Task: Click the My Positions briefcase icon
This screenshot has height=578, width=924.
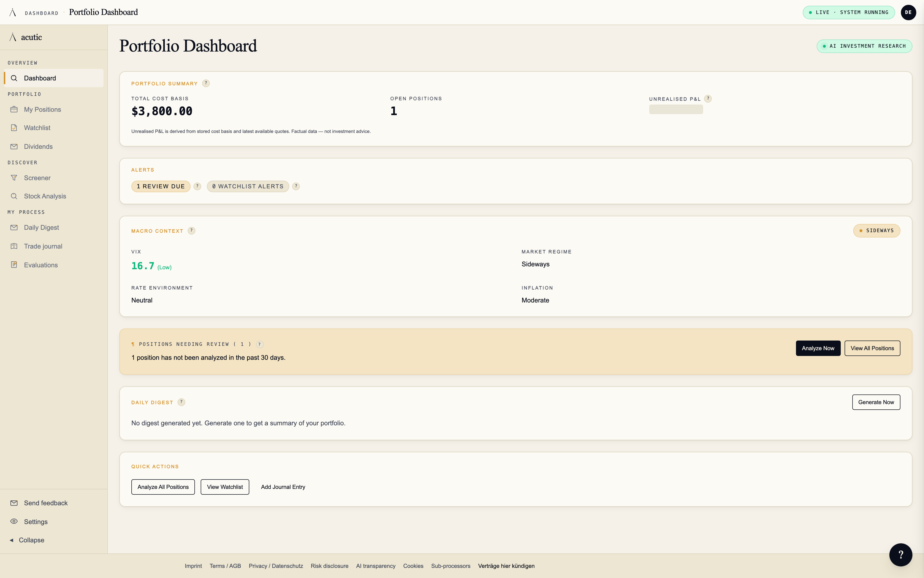Action: [14, 109]
